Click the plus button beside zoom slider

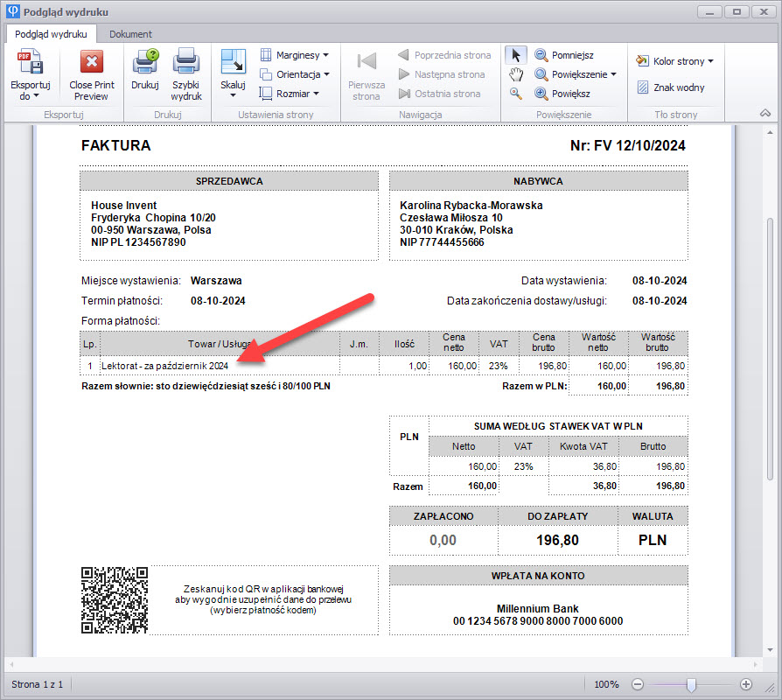[x=746, y=684]
